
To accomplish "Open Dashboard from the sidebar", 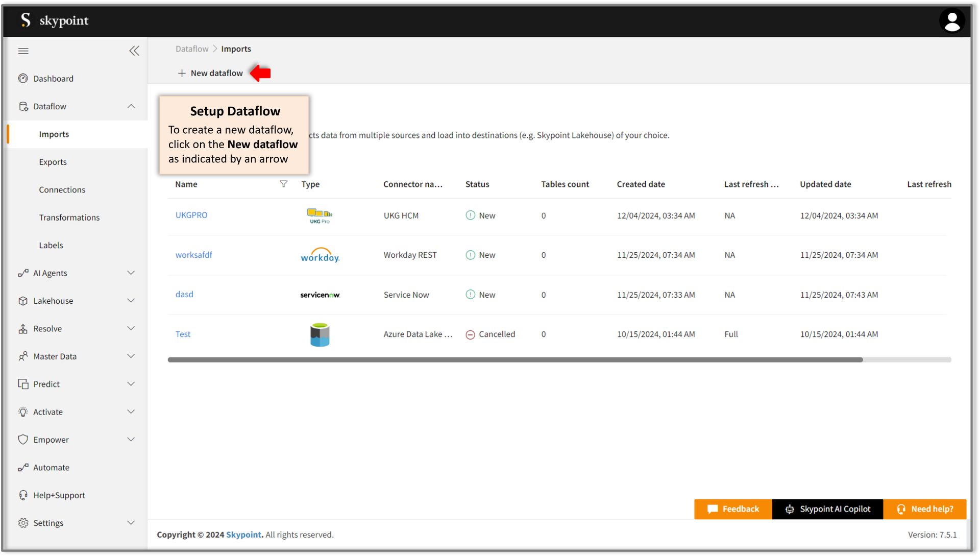I will (x=53, y=79).
